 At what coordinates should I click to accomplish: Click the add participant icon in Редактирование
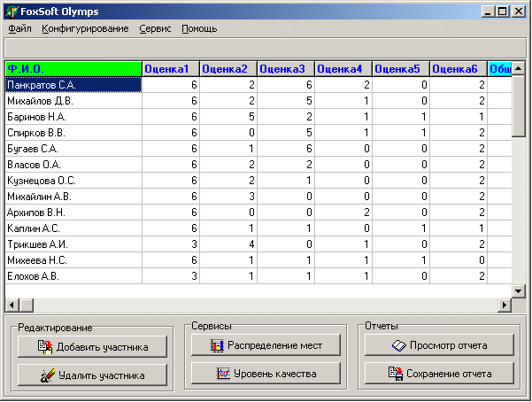pos(45,346)
